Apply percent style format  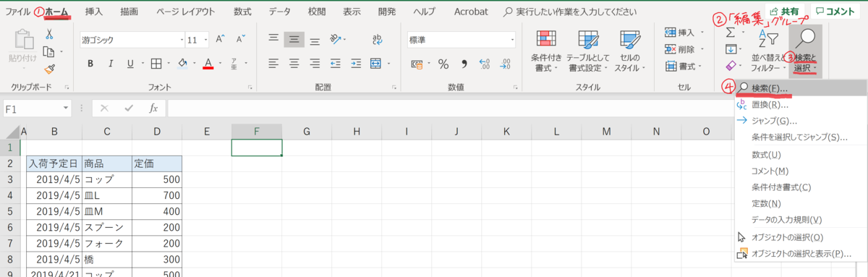point(443,64)
